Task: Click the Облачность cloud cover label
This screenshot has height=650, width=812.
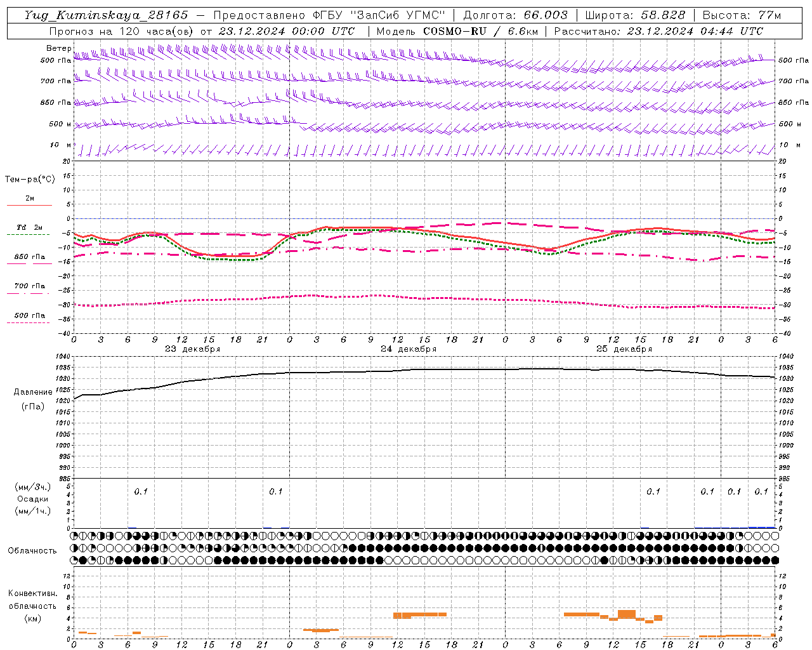Action: [32, 550]
